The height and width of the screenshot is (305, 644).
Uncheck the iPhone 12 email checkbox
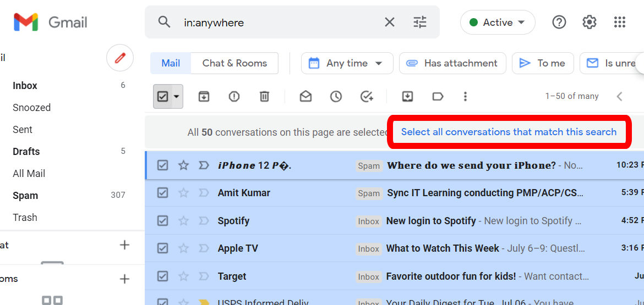[162, 165]
